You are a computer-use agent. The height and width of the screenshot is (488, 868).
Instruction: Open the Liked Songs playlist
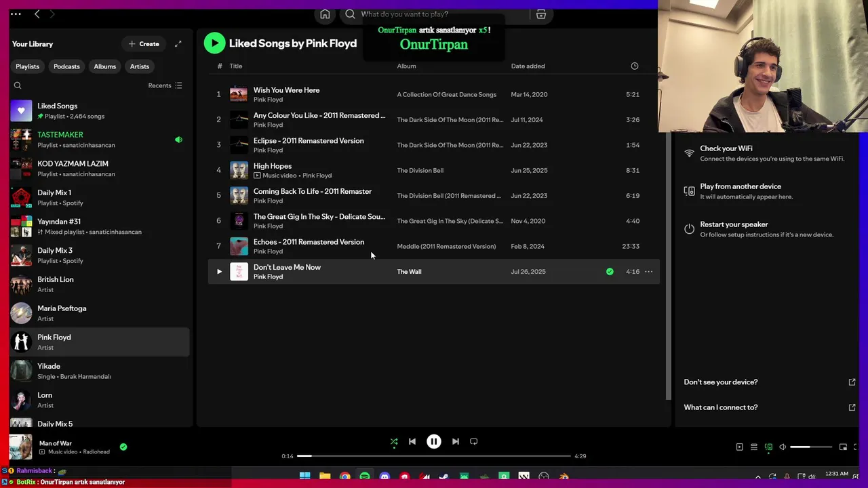pyautogui.click(x=99, y=110)
